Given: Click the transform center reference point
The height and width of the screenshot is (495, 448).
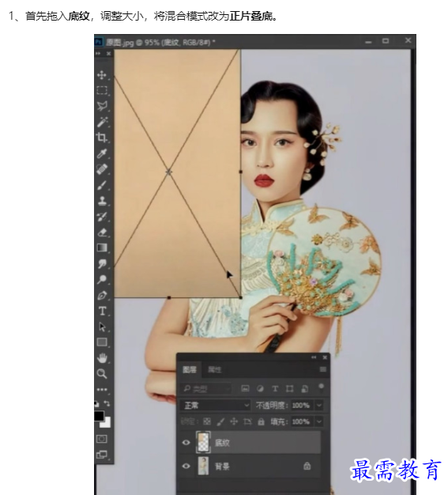Looking at the screenshot, I should pos(169,172).
